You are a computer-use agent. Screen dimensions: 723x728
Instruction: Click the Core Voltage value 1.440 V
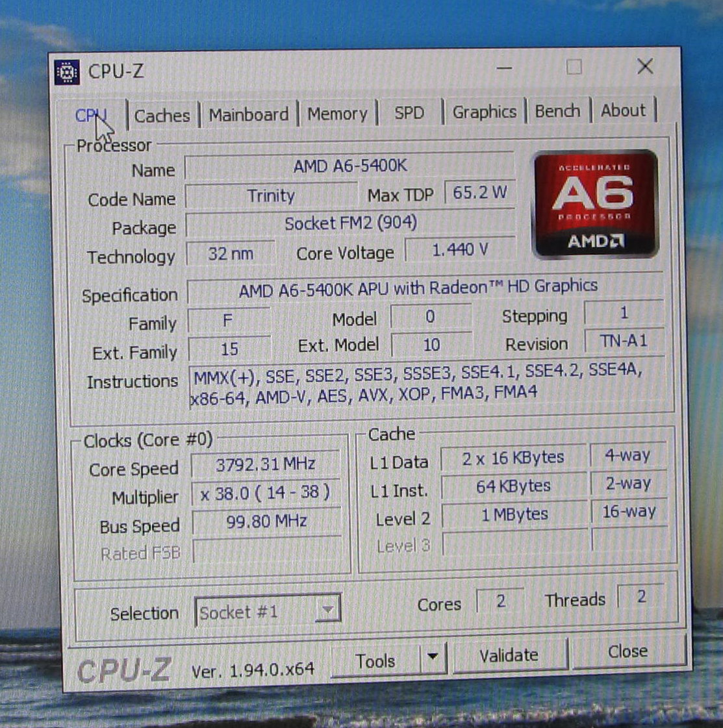[460, 250]
